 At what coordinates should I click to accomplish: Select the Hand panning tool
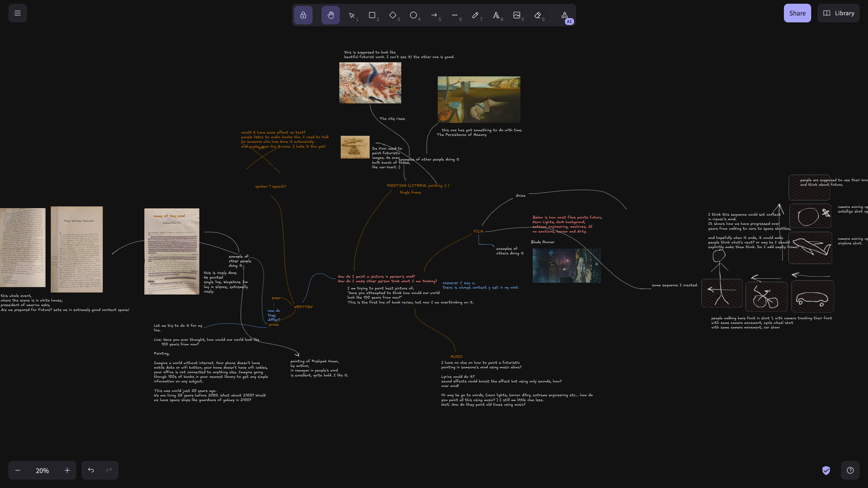(x=331, y=15)
